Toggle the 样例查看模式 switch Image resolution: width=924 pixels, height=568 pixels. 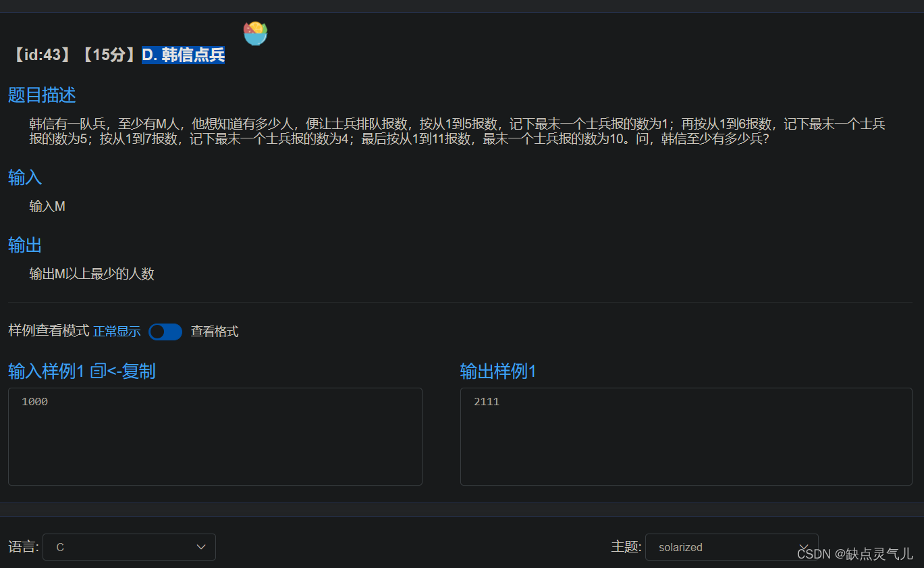click(x=165, y=332)
